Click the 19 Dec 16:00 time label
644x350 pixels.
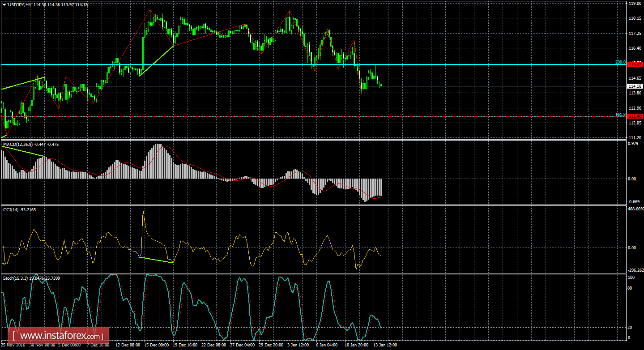(x=186, y=346)
